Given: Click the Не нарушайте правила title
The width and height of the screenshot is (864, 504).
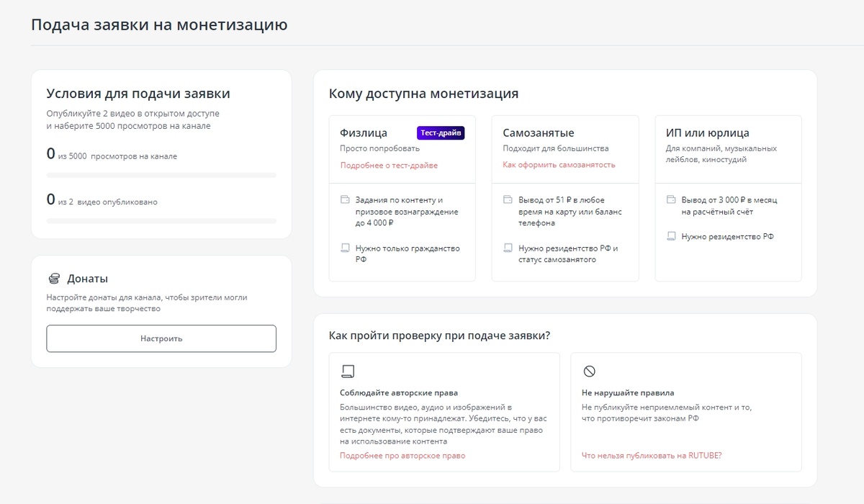Looking at the screenshot, I should pos(628,393).
